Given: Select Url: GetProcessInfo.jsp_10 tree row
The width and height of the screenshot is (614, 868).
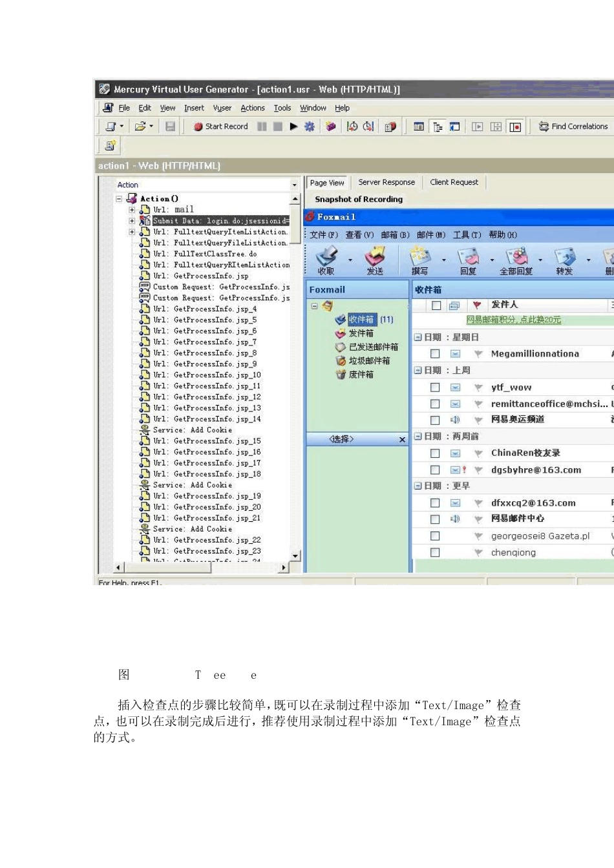Looking at the screenshot, I should [207, 375].
